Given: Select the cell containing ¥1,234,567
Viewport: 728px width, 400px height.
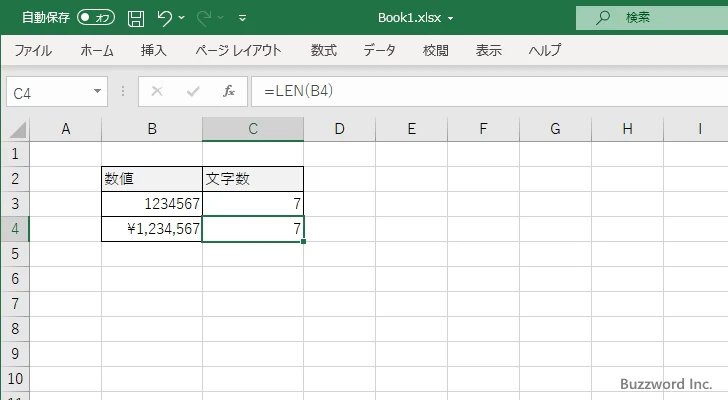Looking at the screenshot, I should tap(152, 229).
